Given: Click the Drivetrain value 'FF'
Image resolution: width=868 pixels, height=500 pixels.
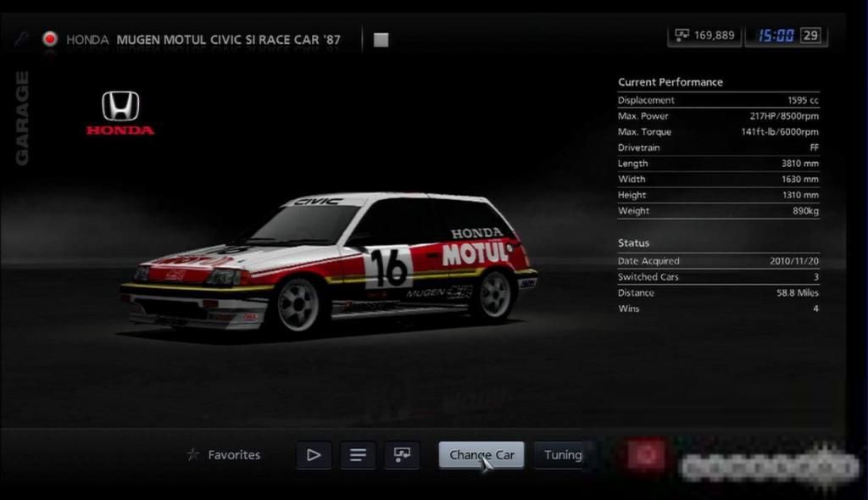Looking at the screenshot, I should [x=814, y=147].
